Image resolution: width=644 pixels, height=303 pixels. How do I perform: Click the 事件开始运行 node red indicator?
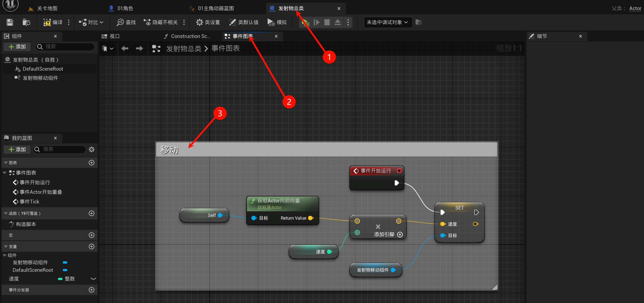tap(399, 171)
